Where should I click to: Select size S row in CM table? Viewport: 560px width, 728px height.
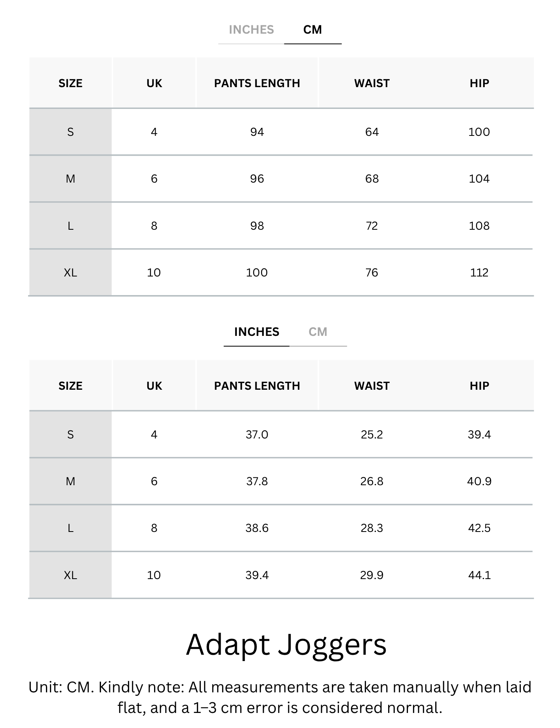(281, 132)
